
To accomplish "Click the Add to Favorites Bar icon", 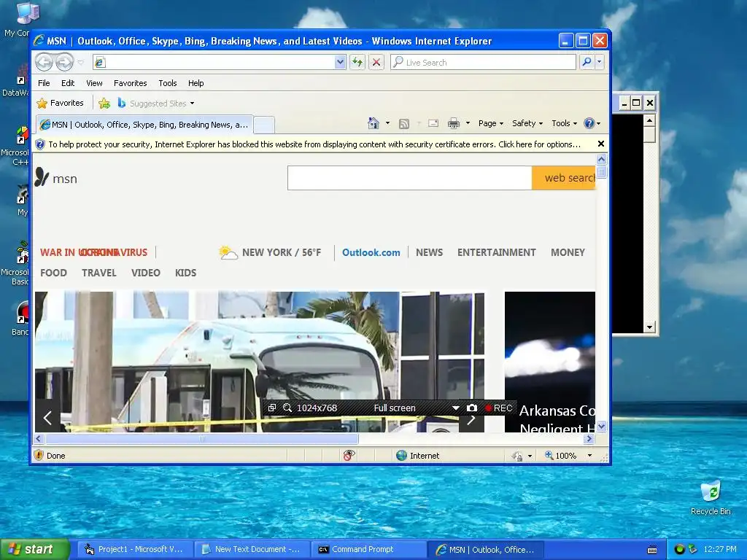I will 104,103.
